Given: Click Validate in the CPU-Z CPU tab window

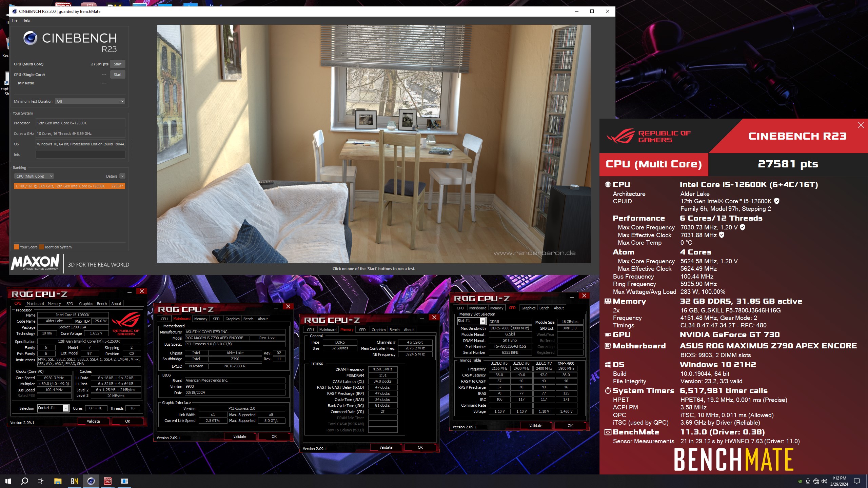Looking at the screenshot, I should [x=93, y=421].
